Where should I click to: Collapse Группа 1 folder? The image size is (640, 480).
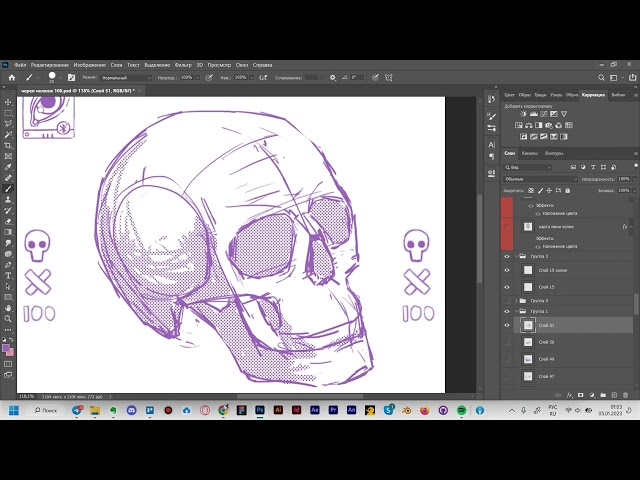coord(516,311)
